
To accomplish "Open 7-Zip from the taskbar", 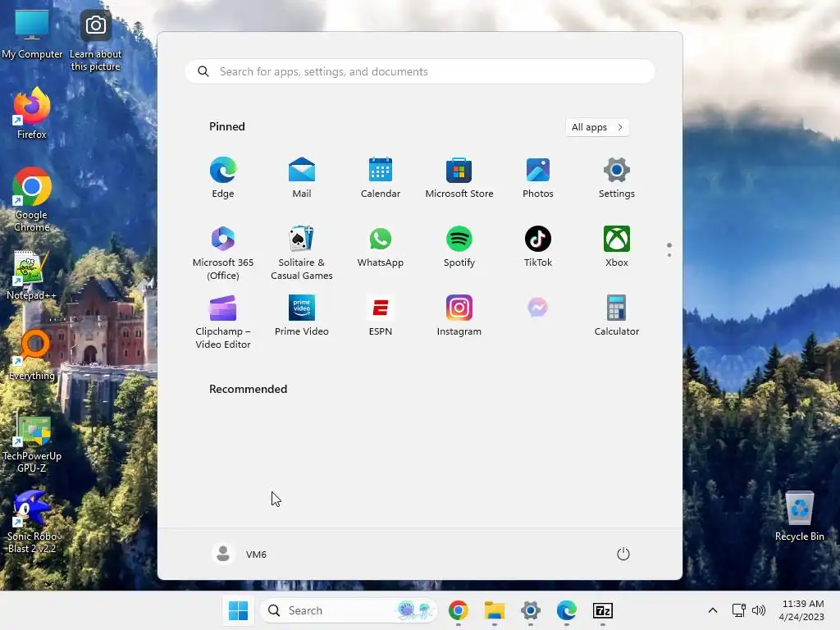I will tap(603, 610).
